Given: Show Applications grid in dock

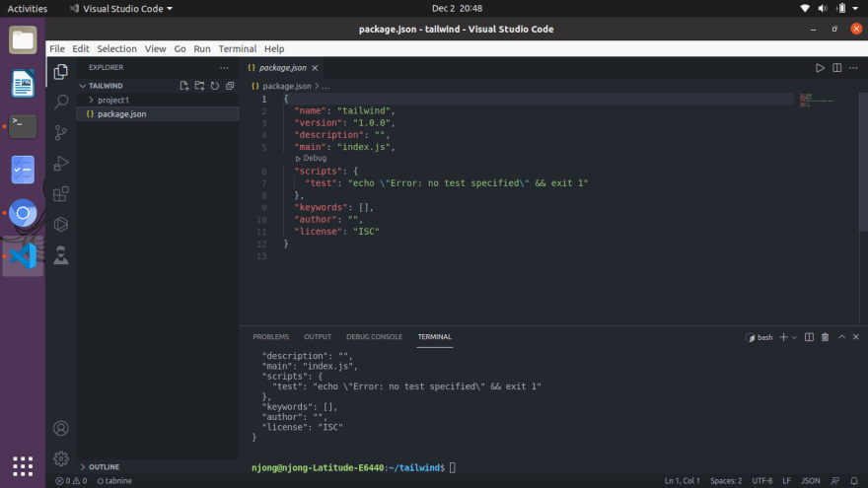Looking at the screenshot, I should (23, 466).
